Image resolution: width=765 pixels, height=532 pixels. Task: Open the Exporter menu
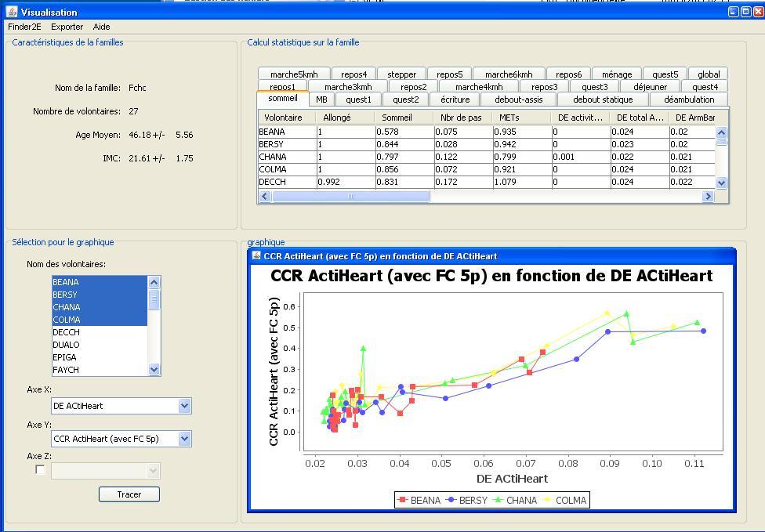click(x=67, y=27)
